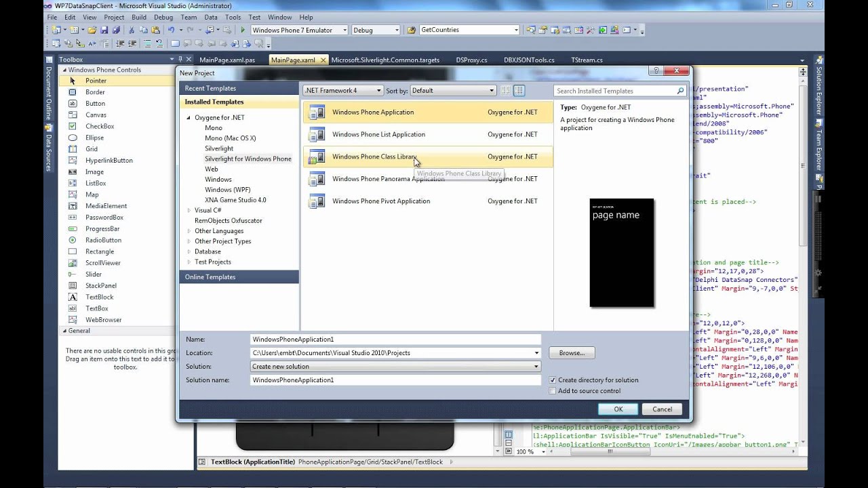868x488 pixels.
Task: Switch to the MainPage.xaml.pas tab
Action: [228, 60]
